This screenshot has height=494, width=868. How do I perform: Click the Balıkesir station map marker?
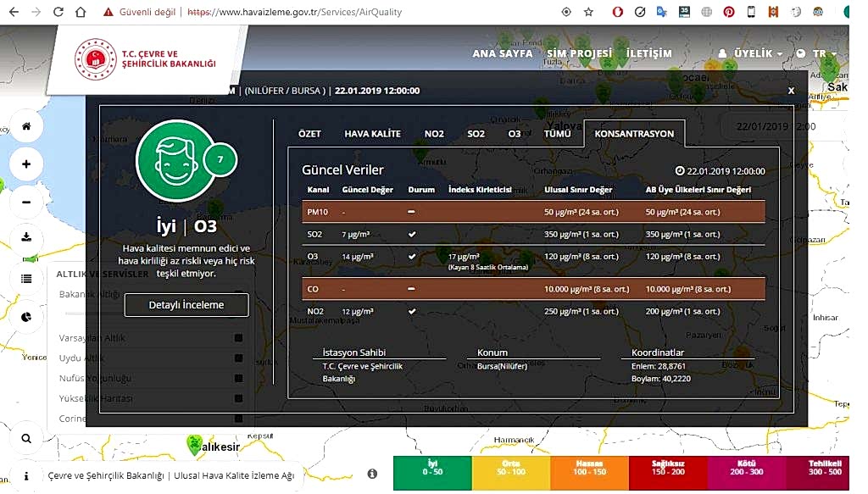194,446
